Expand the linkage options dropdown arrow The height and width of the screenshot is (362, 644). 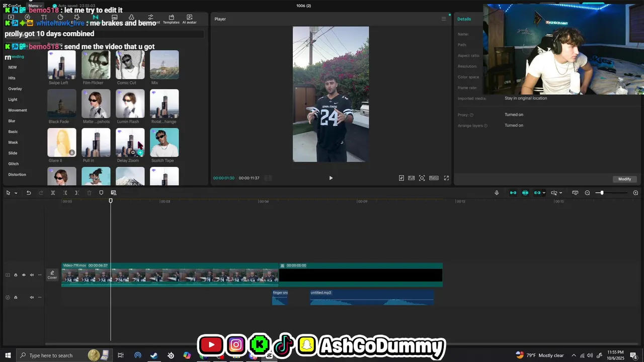coord(544,193)
